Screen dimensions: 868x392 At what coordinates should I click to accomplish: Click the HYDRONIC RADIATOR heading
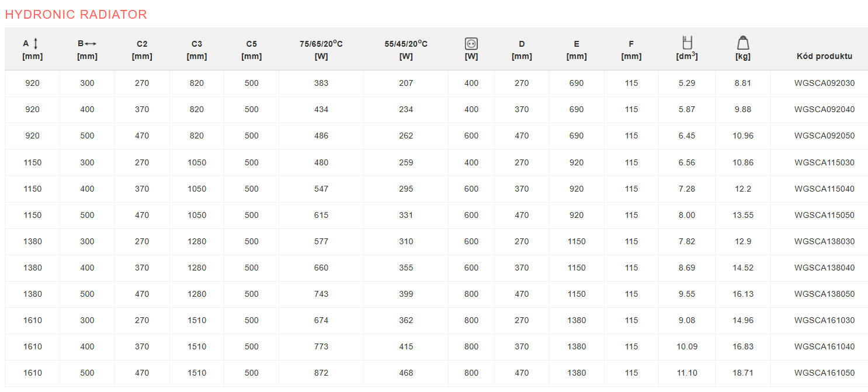pos(76,15)
